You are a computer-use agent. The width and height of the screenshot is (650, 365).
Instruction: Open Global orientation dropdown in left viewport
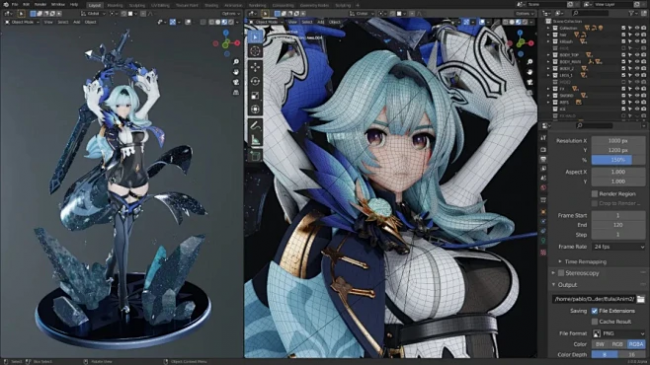93,13
